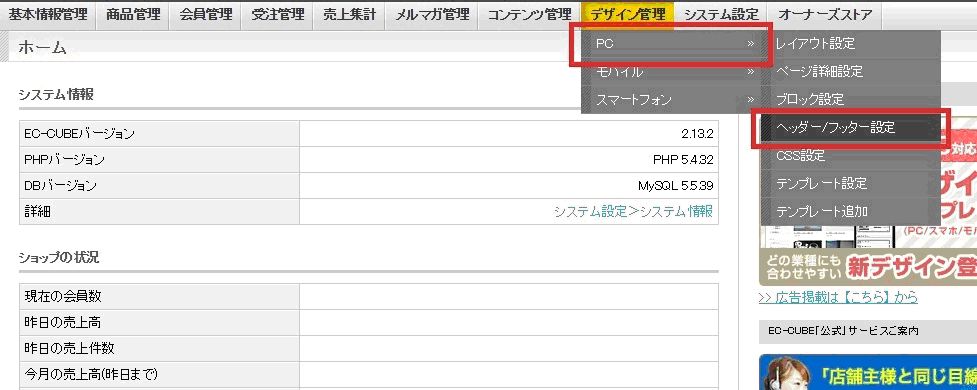Open the システム設定 menu

pos(721,15)
